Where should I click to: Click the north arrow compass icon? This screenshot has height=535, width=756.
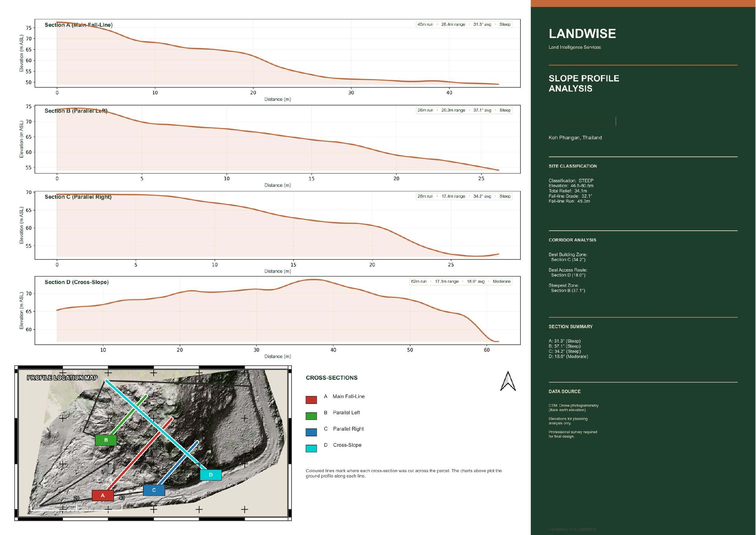coord(508,381)
